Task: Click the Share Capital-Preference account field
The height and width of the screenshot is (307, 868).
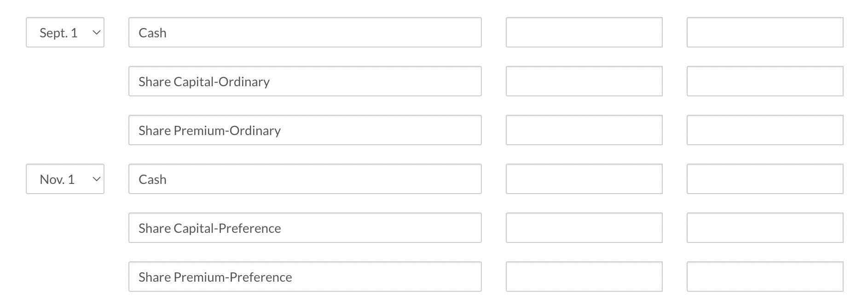Action: pos(305,228)
